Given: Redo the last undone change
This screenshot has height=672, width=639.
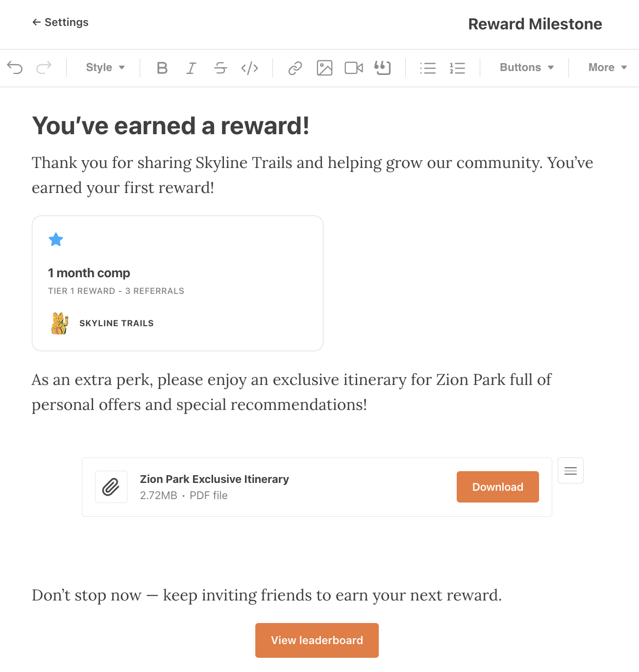Looking at the screenshot, I should click(x=44, y=68).
